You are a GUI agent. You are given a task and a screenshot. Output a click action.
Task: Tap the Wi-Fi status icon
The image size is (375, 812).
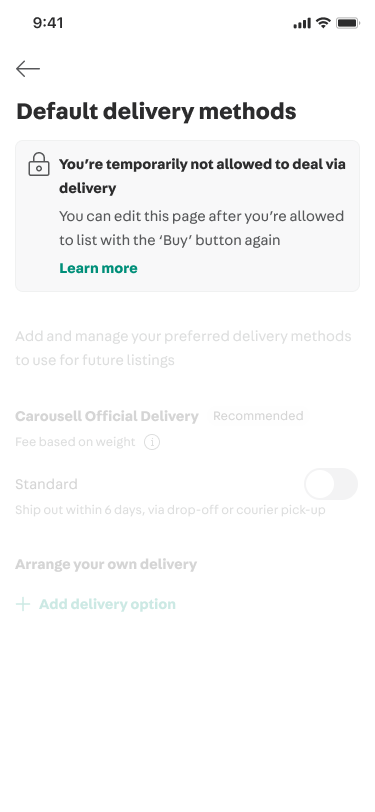coord(323,23)
